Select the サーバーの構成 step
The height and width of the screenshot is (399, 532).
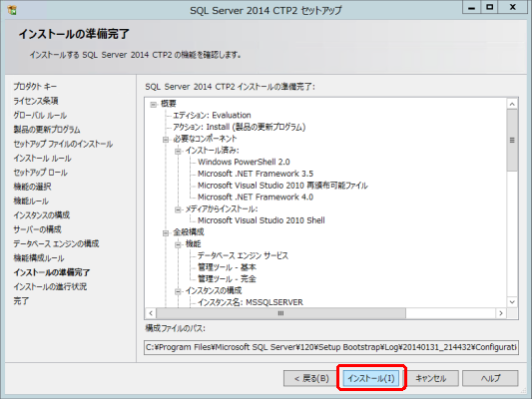pos(37,229)
